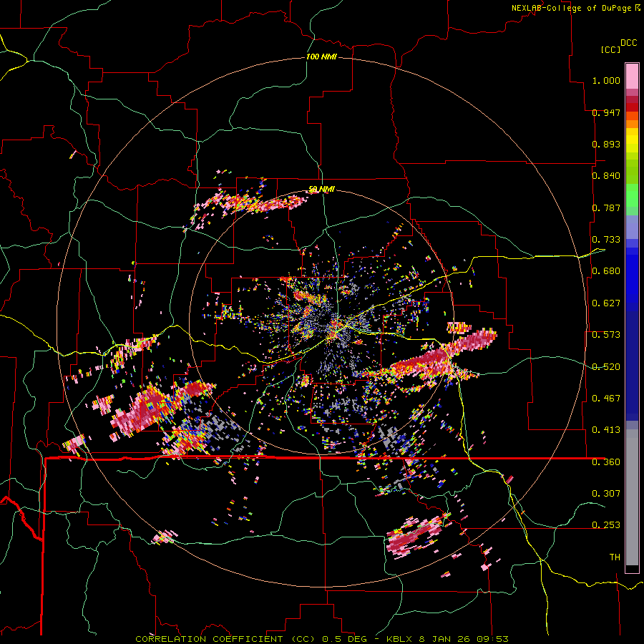Click the 100 NMI range ring label
644x644 pixels.
tap(321, 57)
